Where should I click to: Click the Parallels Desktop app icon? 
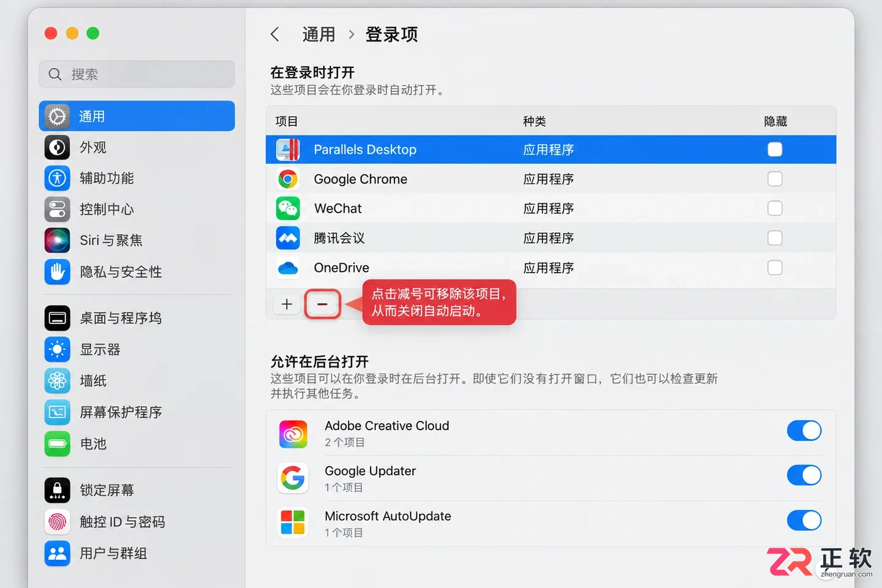coord(288,149)
